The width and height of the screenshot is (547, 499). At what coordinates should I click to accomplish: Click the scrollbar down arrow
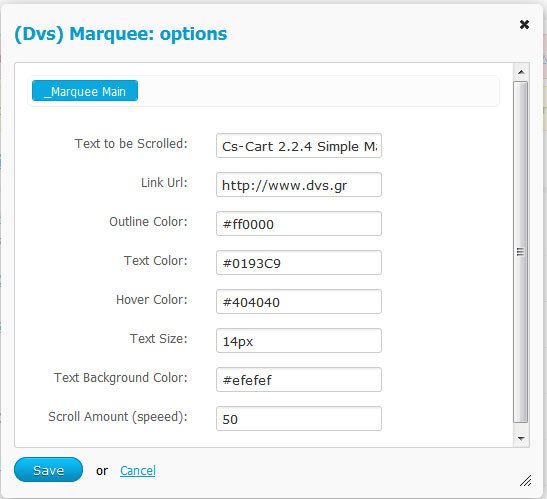pyautogui.click(x=521, y=438)
